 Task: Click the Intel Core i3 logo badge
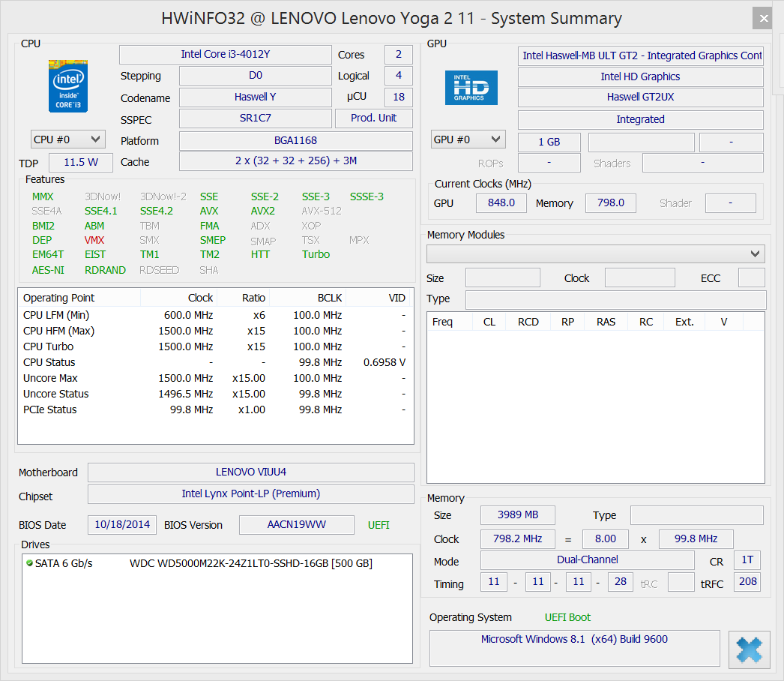68,86
